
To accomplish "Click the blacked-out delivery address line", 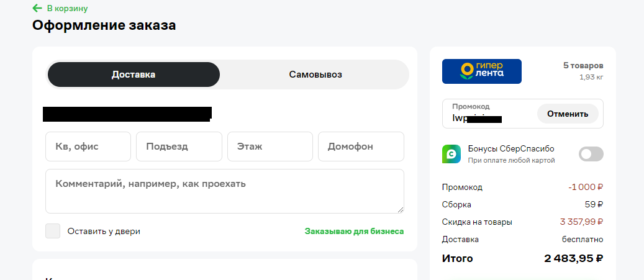I will click(x=127, y=114).
